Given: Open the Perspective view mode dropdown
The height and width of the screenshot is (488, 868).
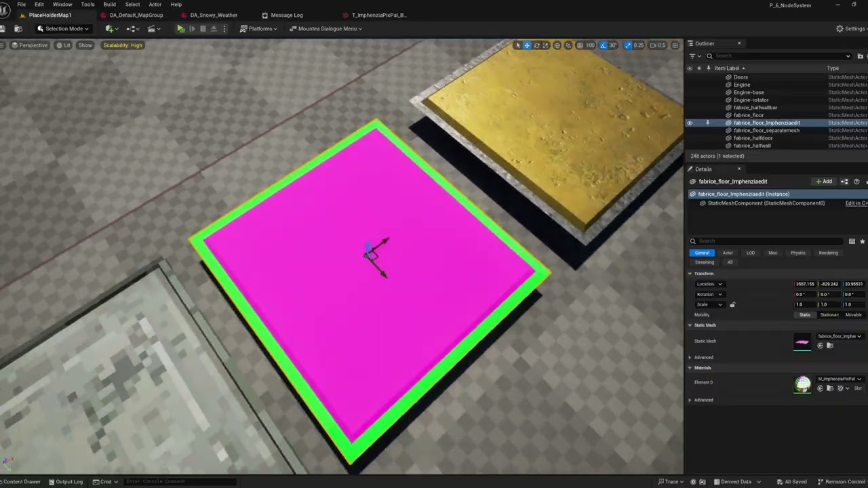Looking at the screenshot, I should (x=29, y=45).
